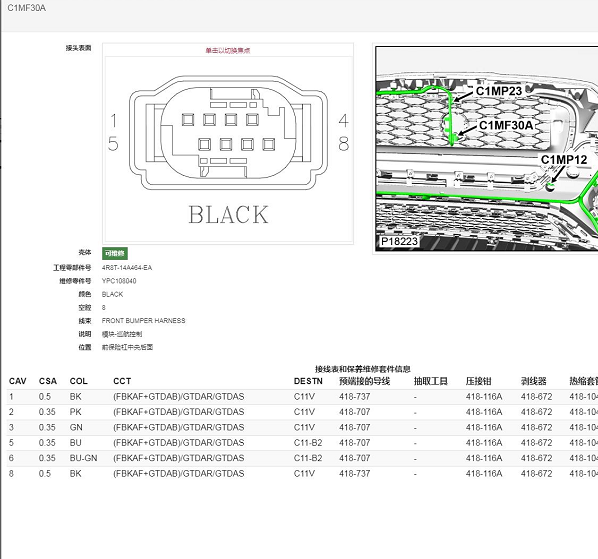Select the BU color cell in row 5
Image resolution: width=598 pixels, height=559 pixels.
click(76, 443)
